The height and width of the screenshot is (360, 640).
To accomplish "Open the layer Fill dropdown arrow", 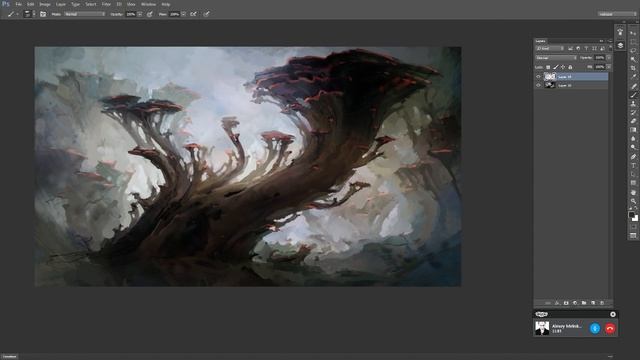I will pos(609,67).
